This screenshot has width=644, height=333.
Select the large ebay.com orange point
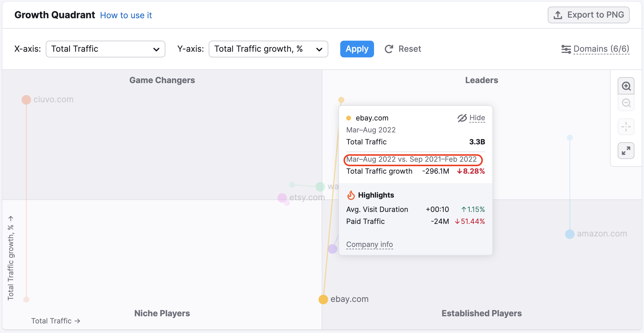tap(323, 299)
